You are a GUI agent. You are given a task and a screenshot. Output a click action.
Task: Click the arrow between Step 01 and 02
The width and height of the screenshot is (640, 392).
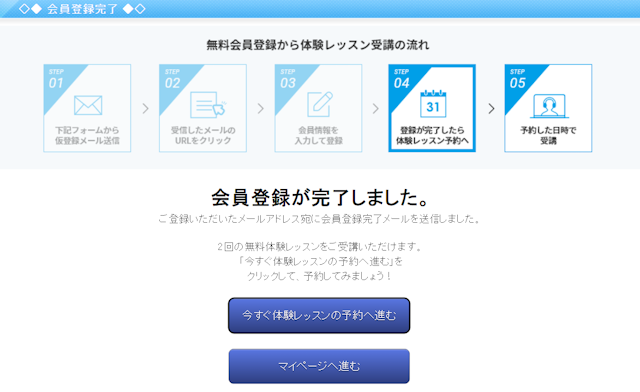145,109
